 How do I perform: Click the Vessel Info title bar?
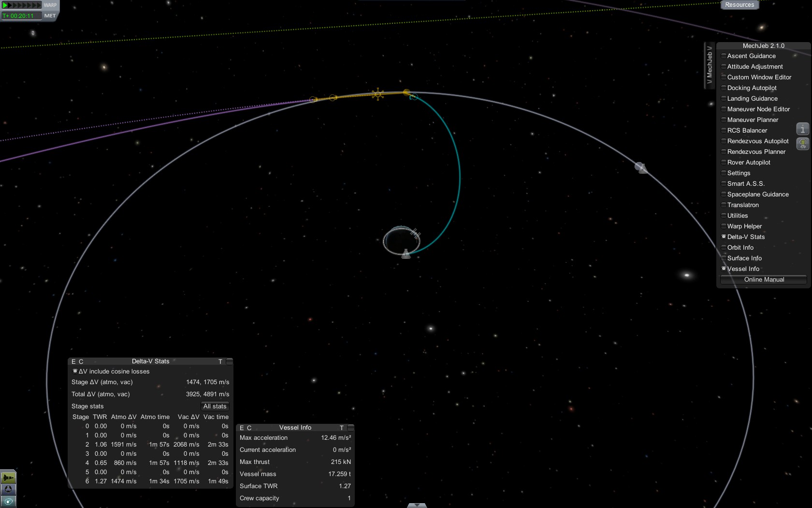click(x=295, y=428)
